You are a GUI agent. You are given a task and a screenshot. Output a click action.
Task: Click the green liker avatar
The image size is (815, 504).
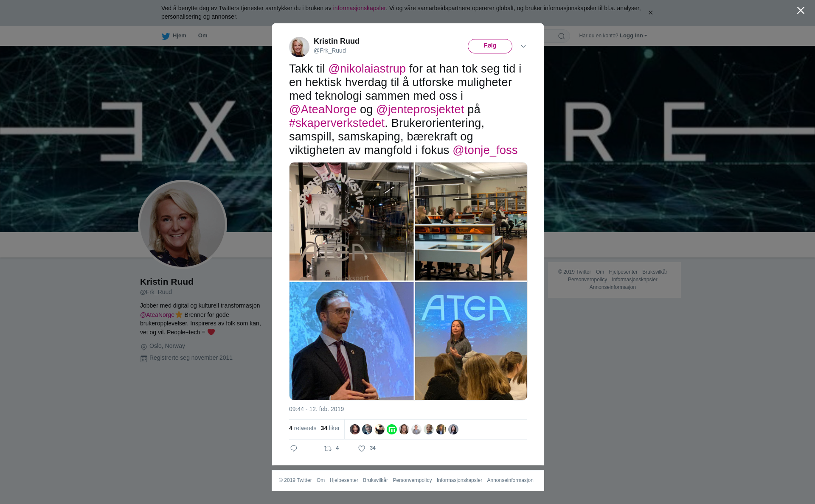tap(392, 429)
